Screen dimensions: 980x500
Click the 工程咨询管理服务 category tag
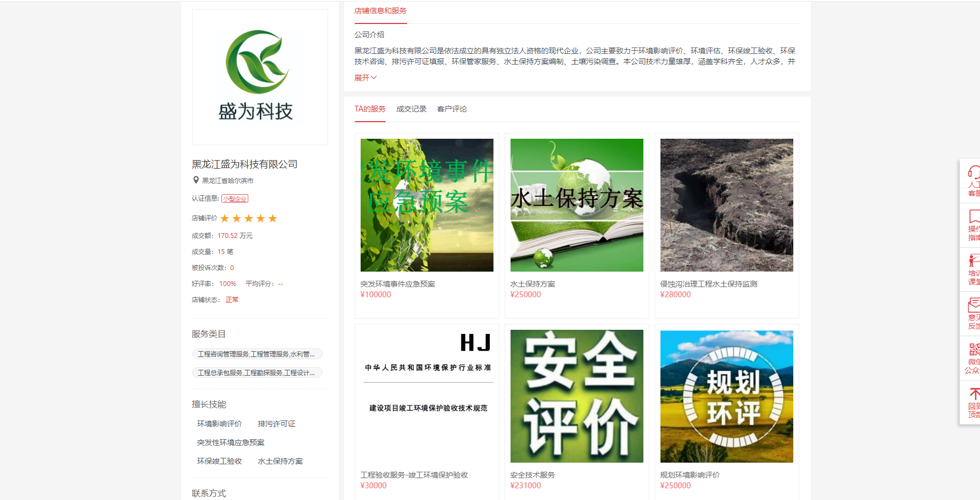pos(257,354)
